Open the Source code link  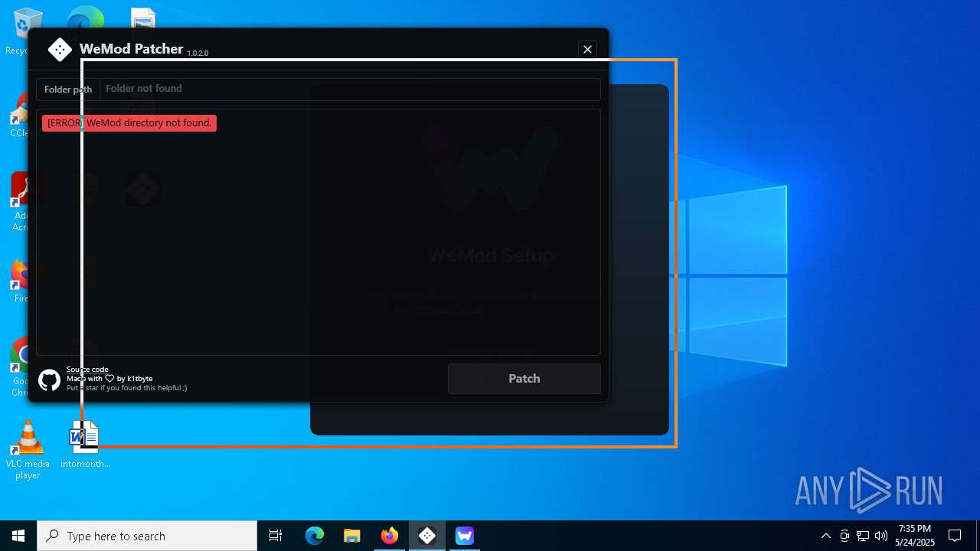click(87, 370)
